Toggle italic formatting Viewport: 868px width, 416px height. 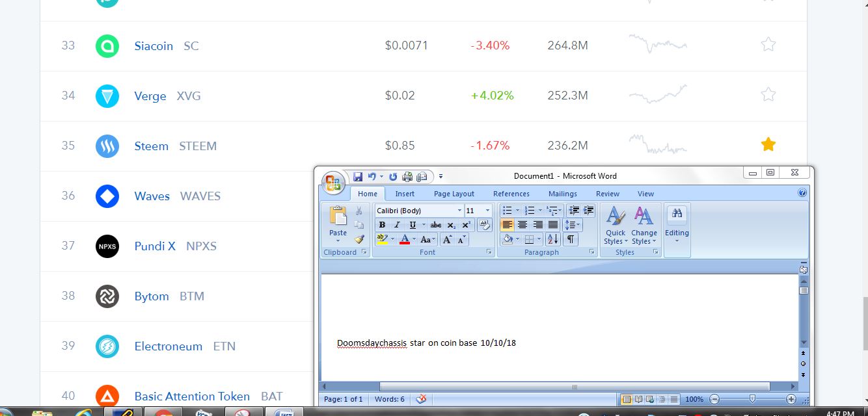pyautogui.click(x=396, y=225)
